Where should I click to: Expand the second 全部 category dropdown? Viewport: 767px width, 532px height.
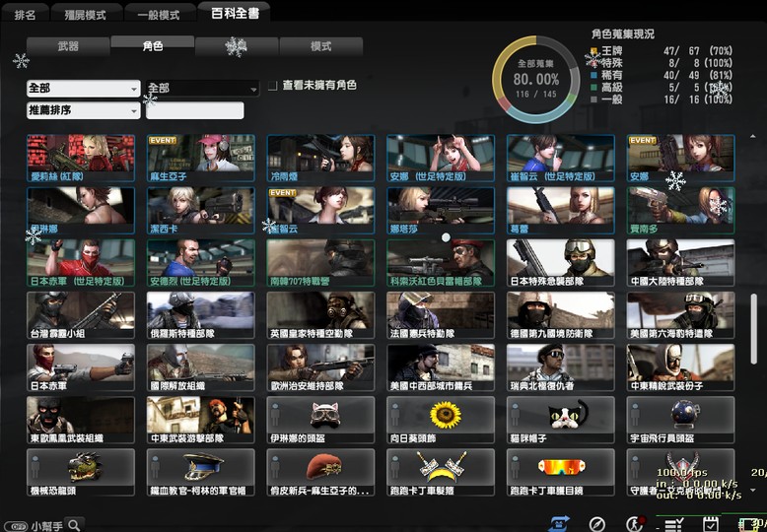point(202,89)
